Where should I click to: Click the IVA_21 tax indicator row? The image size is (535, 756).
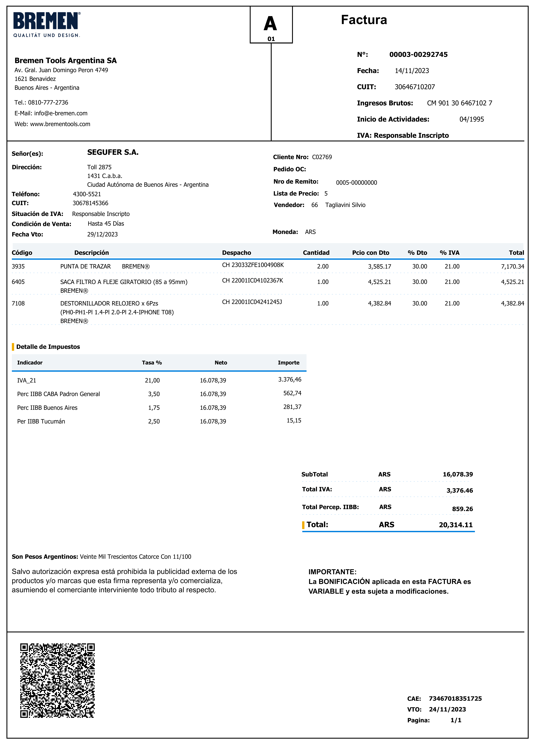[x=27, y=380]
